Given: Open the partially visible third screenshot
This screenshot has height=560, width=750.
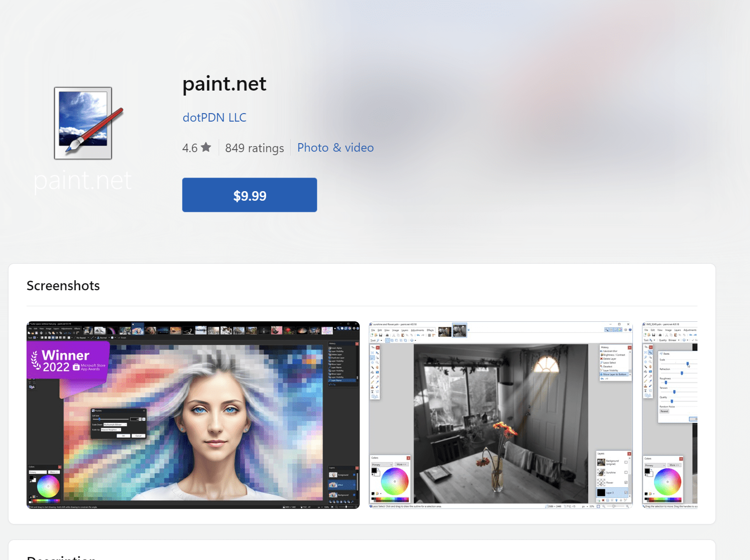Looking at the screenshot, I should (x=669, y=415).
